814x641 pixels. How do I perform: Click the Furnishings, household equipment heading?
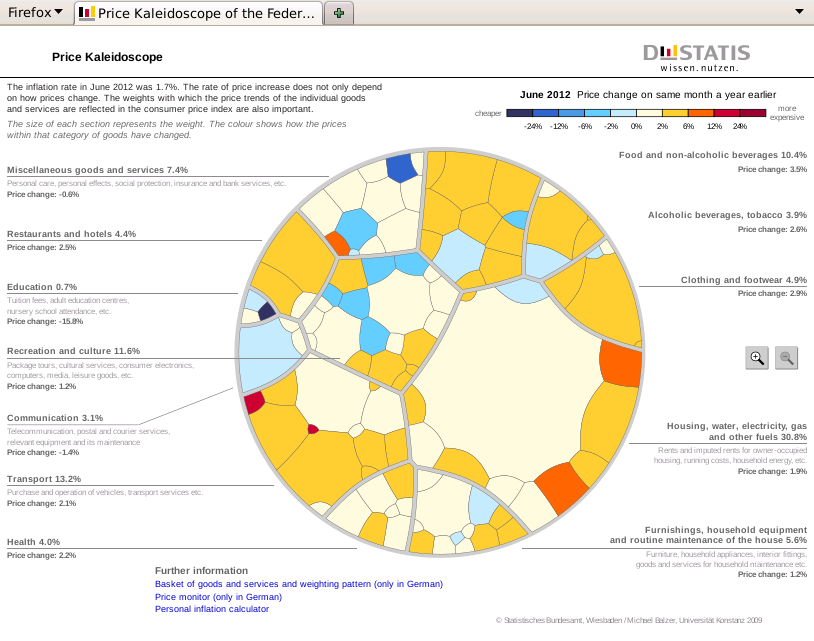(x=709, y=535)
